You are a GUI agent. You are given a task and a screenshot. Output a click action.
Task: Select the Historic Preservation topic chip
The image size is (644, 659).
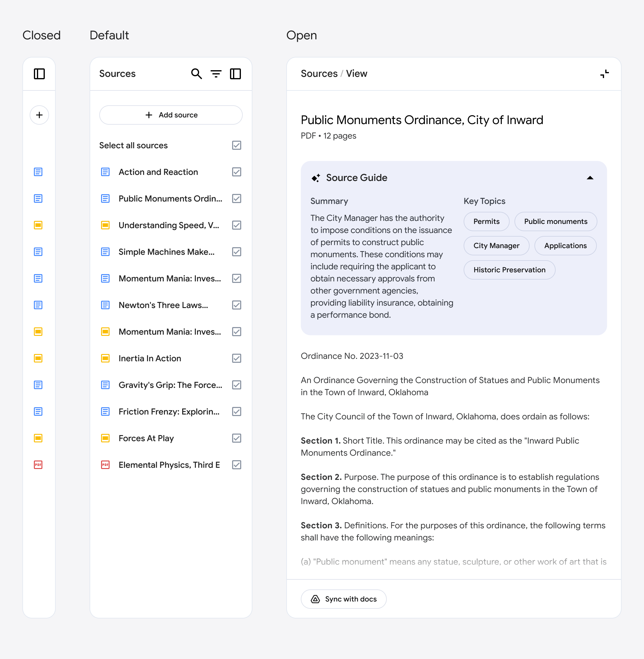[509, 270]
